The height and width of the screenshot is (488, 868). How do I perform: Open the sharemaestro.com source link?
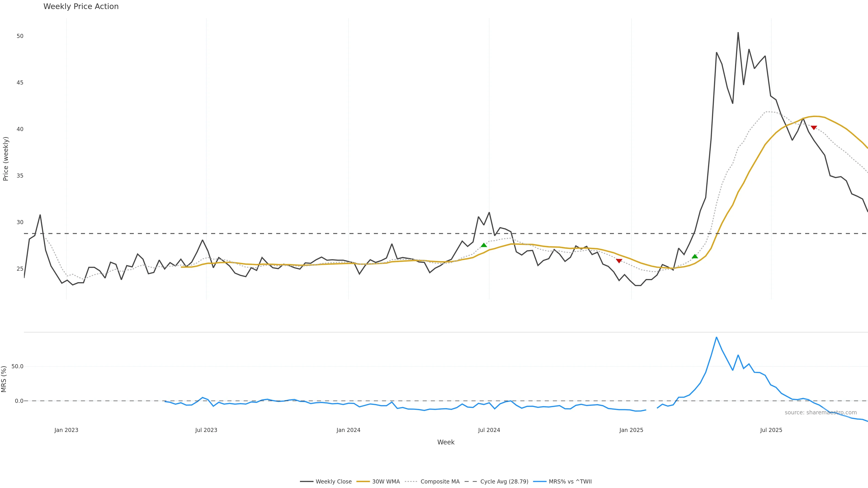point(821,413)
